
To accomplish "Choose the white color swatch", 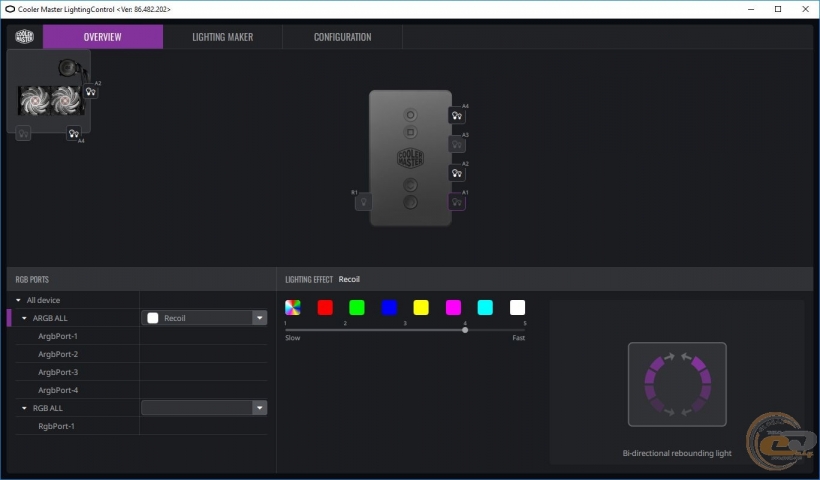I will pos(517,307).
